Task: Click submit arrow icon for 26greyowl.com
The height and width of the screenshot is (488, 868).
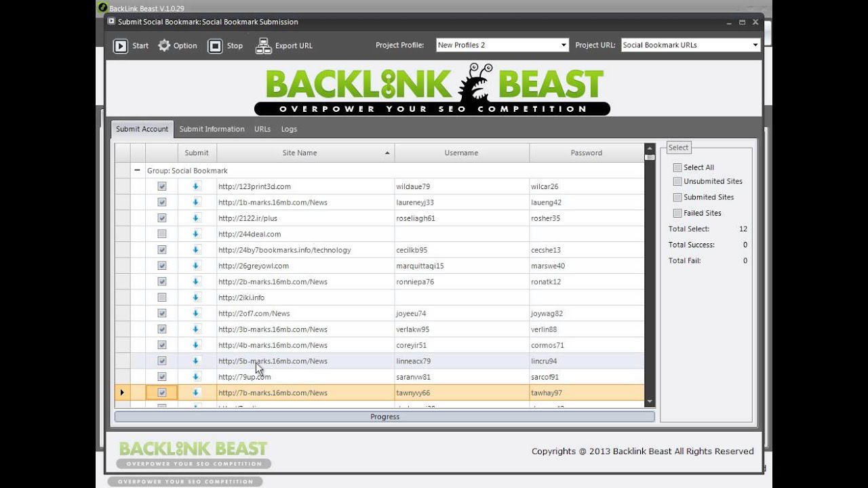Action: tap(196, 266)
